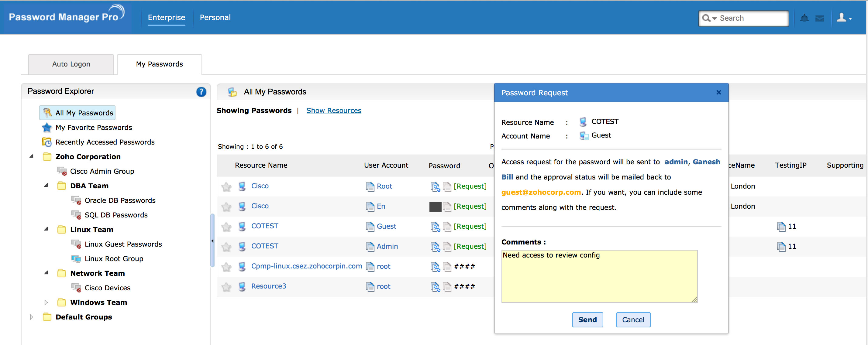868x345 pixels.
Task: Click the Show Resources link
Action: (334, 111)
